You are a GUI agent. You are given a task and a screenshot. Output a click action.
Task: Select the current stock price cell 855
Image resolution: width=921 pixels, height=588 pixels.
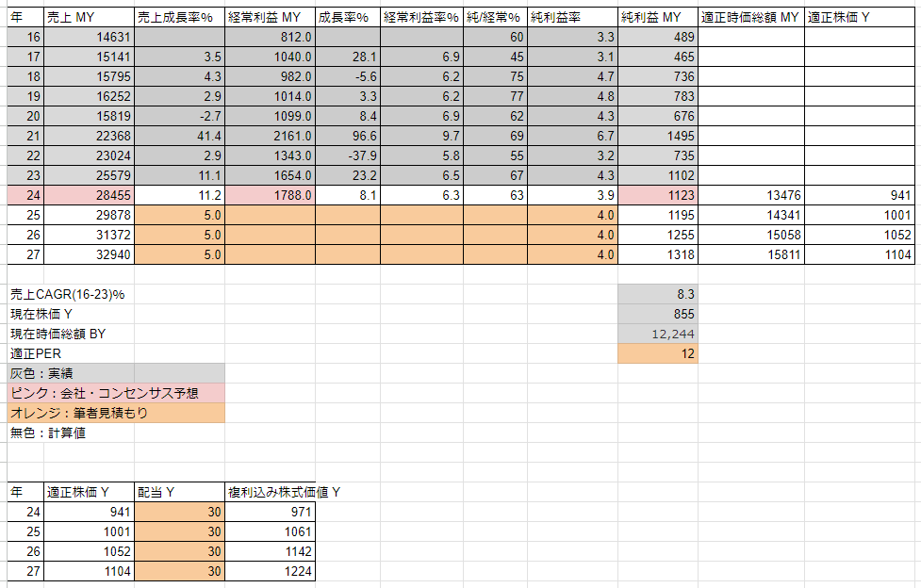658,315
